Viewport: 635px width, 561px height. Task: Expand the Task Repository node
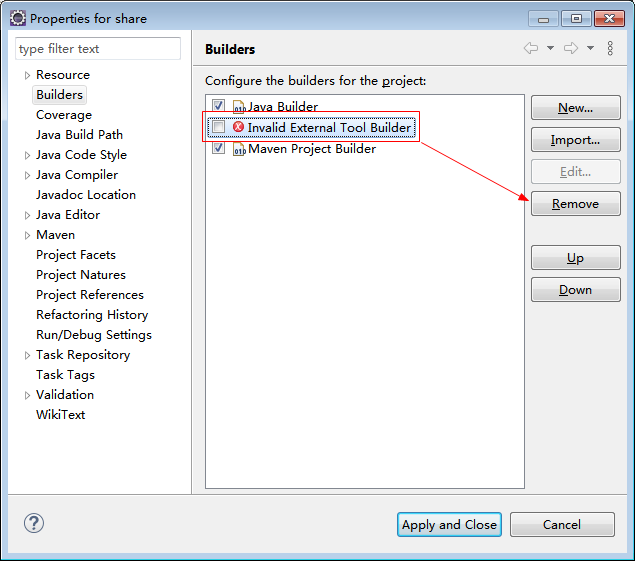(x=27, y=356)
